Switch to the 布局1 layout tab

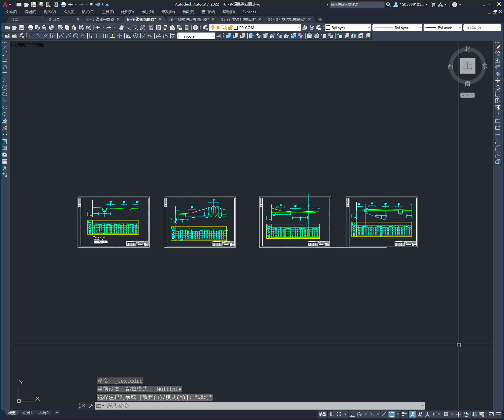coord(27,413)
